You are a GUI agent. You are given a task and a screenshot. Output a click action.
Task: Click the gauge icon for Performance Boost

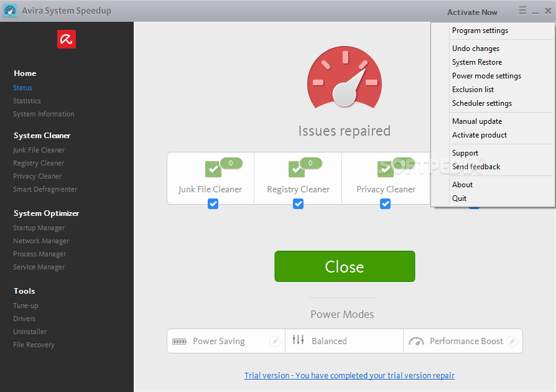click(416, 341)
